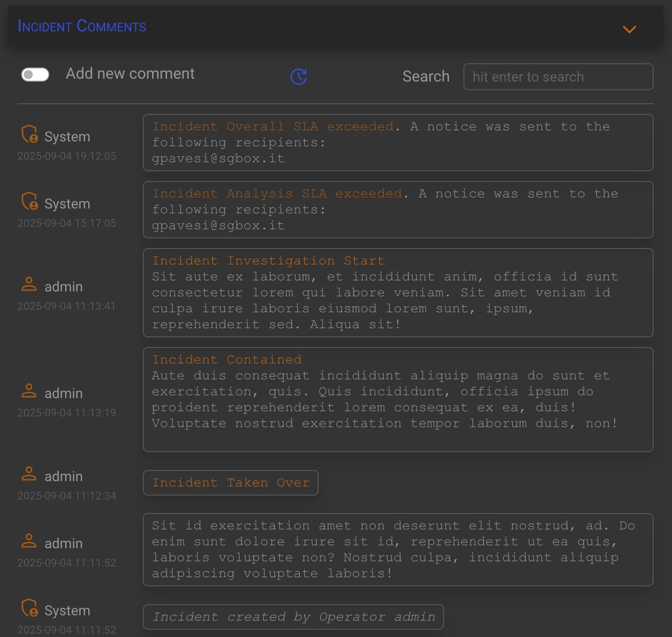672x637 pixels.
Task: Click the Incident Comments header title
Action: (82, 26)
